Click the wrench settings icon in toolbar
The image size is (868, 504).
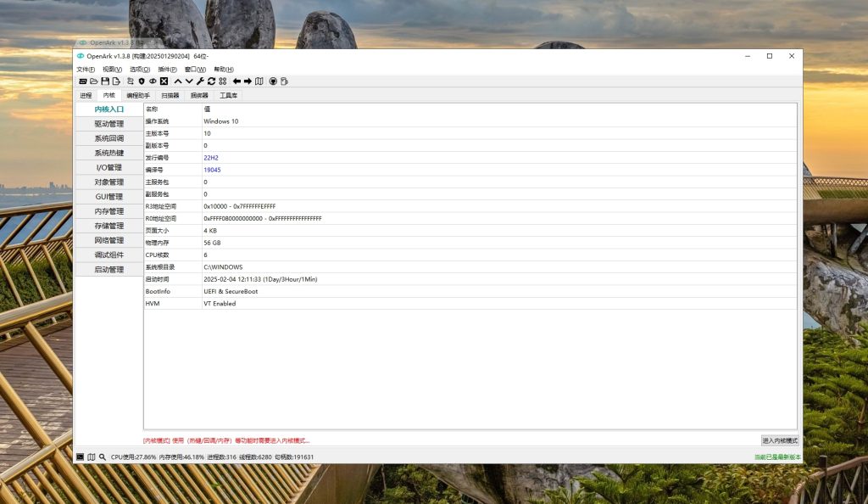click(200, 81)
